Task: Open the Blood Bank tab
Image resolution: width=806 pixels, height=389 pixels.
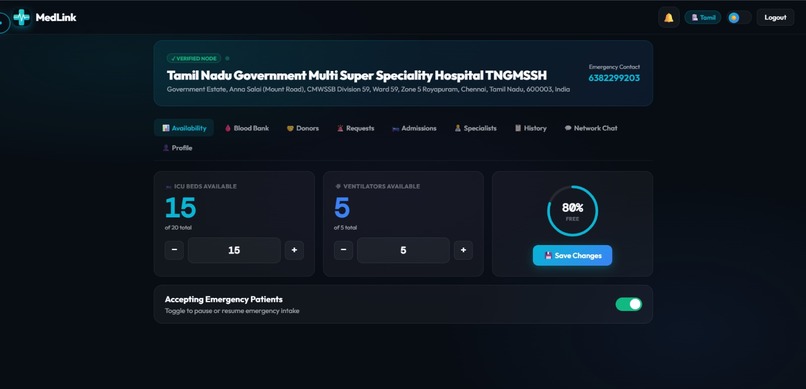Action: coord(247,128)
